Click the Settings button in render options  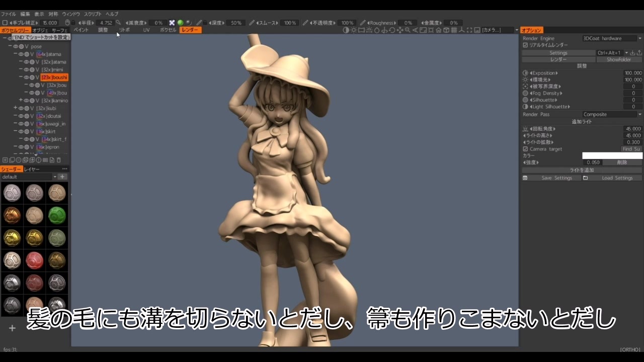click(x=558, y=53)
